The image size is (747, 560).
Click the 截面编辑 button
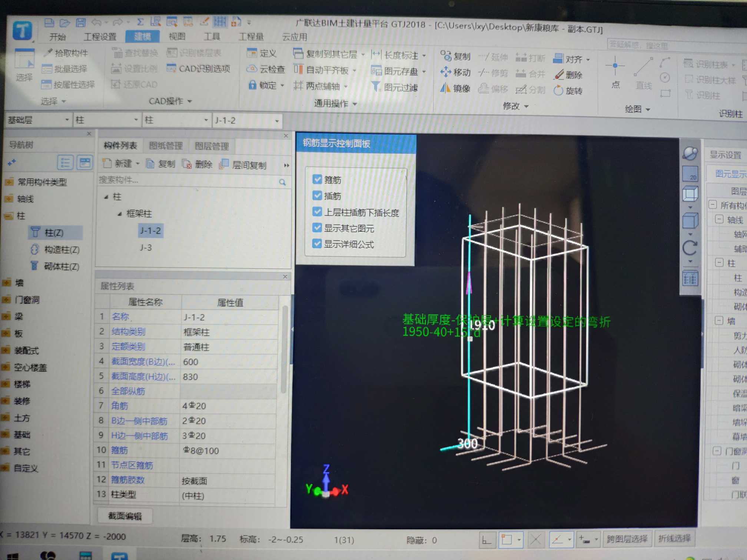click(125, 516)
